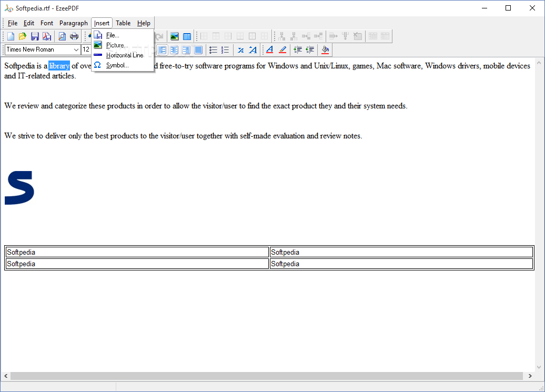Screen dimensions: 545x392
Task: Click the horizontal scrollbar right arrow
Action: click(x=530, y=376)
